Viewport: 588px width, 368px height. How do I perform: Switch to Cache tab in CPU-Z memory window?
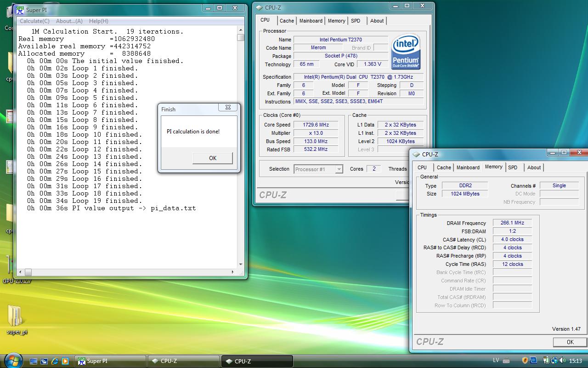444,167
